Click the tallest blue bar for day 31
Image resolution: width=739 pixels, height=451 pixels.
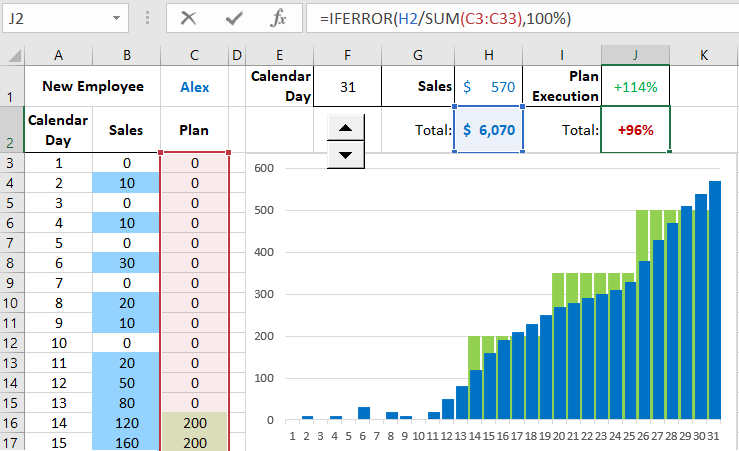715,300
